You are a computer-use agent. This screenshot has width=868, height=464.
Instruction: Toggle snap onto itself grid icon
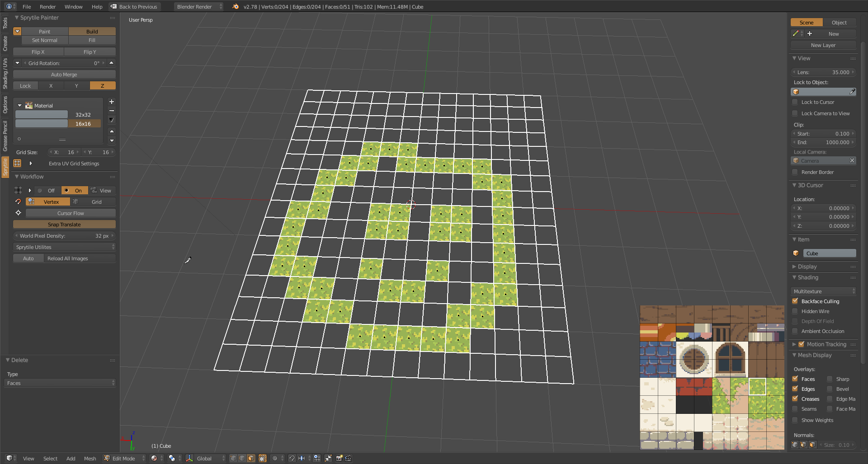317,458
